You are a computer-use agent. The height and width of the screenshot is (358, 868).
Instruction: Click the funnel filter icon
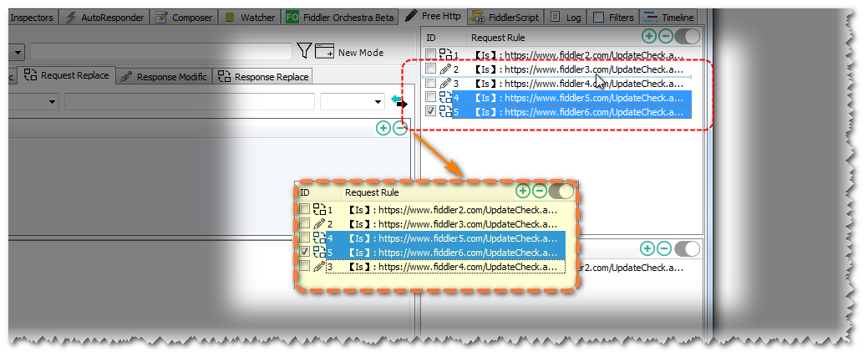coord(304,51)
